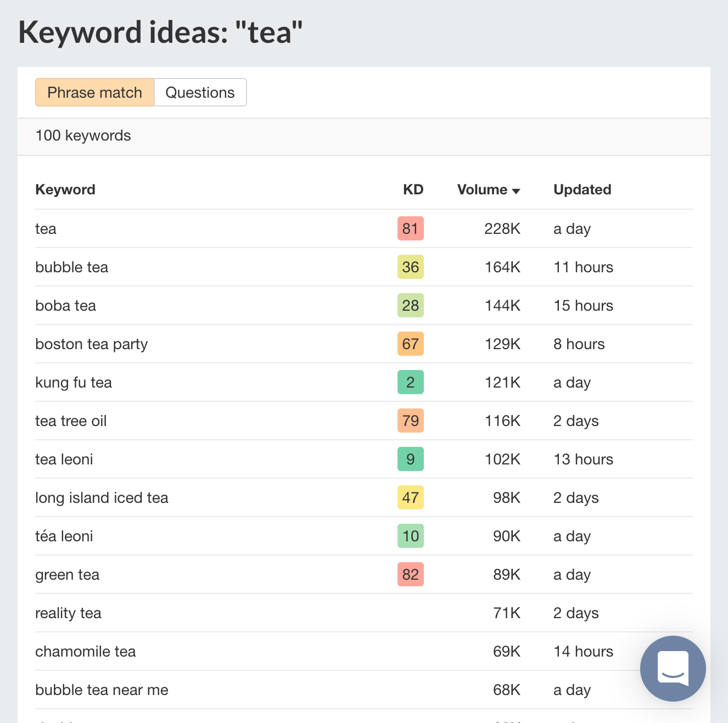Open the chat support widget
Image resolution: width=728 pixels, height=723 pixels.
point(673,668)
